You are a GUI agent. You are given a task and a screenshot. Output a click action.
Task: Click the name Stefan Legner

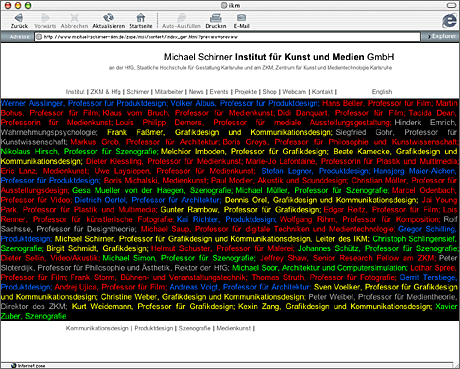pos(287,171)
